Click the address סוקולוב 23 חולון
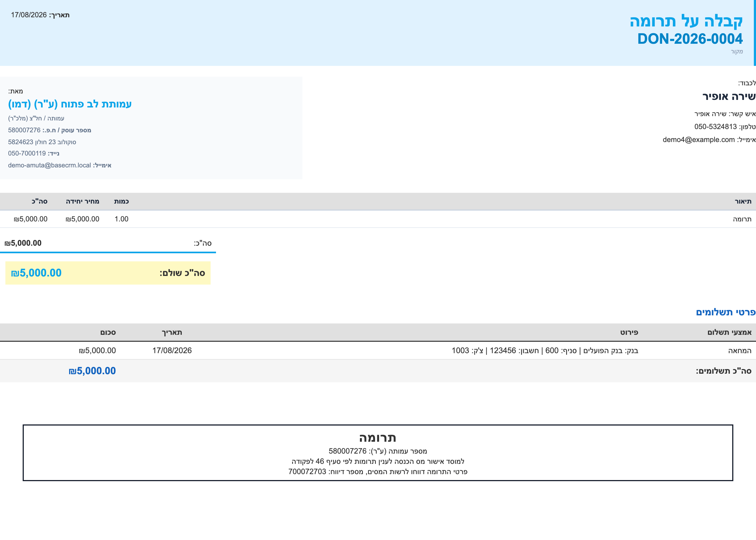The height and width of the screenshot is (540, 756). [x=42, y=142]
